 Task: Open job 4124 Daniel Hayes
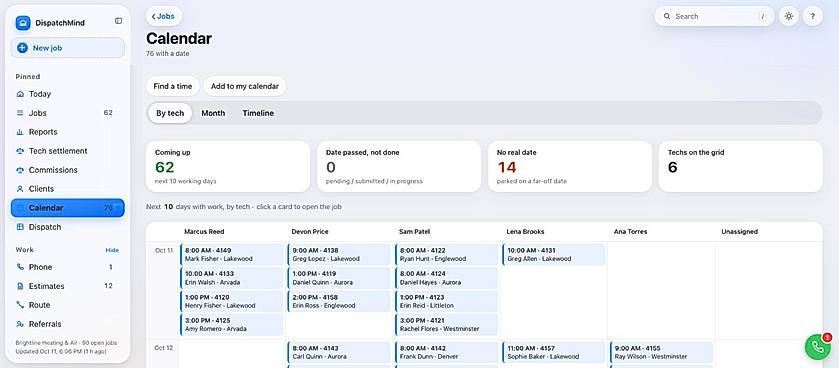point(447,278)
